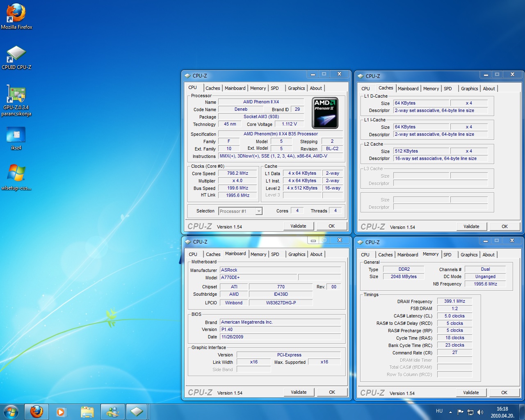Click the '399.1 MHz' DRAM frequency
Image resolution: width=525 pixels, height=420 pixels.
click(454, 301)
